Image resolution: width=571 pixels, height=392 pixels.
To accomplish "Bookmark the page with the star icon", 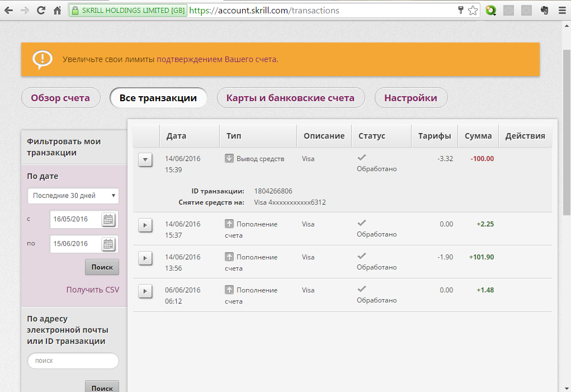I will [473, 11].
